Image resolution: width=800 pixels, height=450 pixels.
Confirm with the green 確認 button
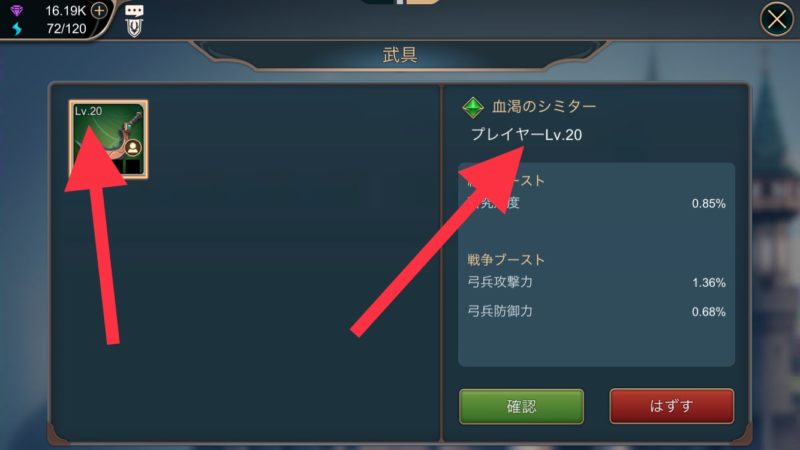point(521,407)
